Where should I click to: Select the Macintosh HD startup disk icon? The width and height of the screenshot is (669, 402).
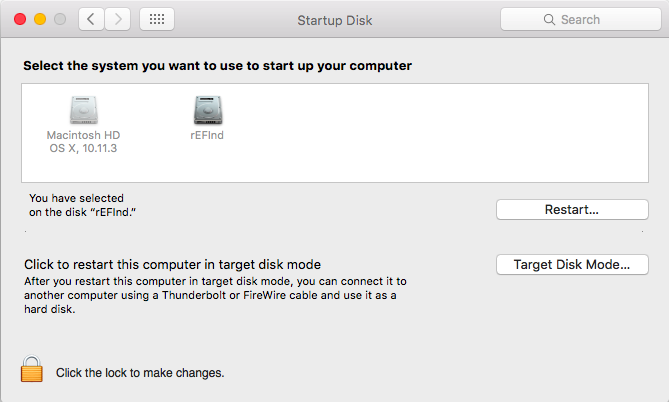[x=84, y=109]
